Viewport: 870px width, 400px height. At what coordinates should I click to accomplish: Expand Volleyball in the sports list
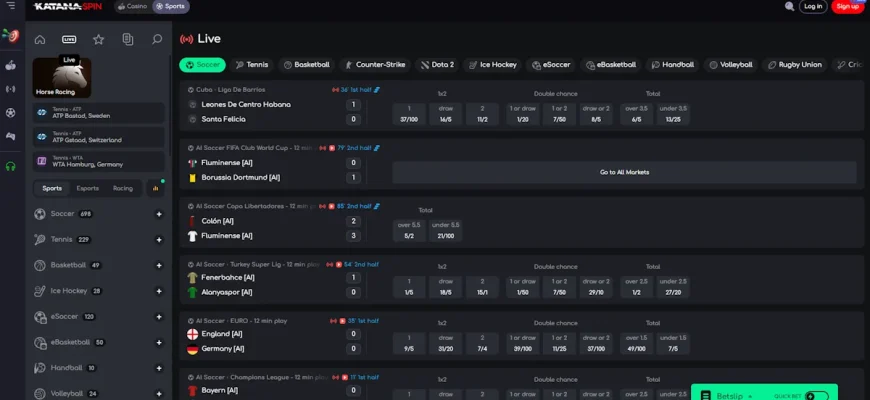pyautogui.click(x=159, y=393)
